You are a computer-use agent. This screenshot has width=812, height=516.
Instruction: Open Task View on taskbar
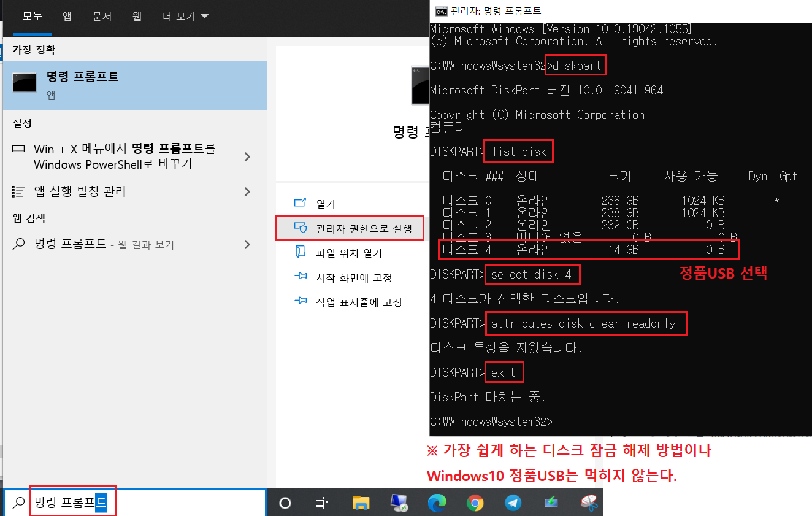pos(321,503)
